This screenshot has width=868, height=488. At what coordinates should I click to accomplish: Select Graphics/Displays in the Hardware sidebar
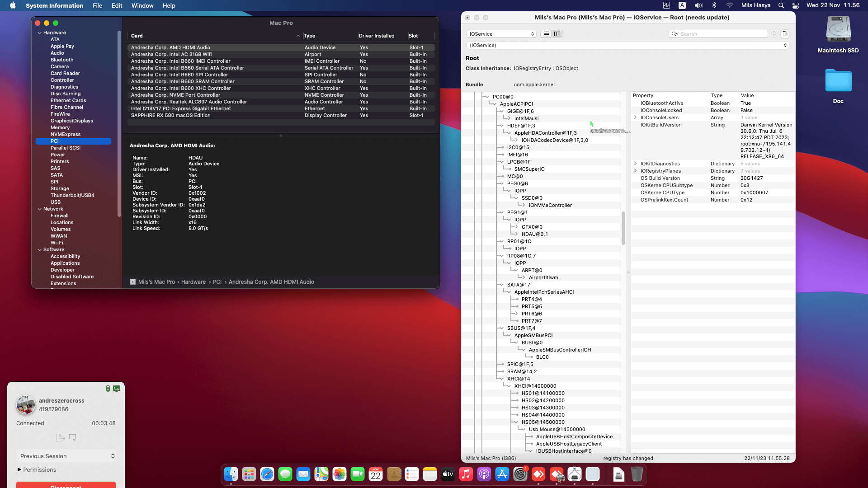pyautogui.click(x=71, y=121)
